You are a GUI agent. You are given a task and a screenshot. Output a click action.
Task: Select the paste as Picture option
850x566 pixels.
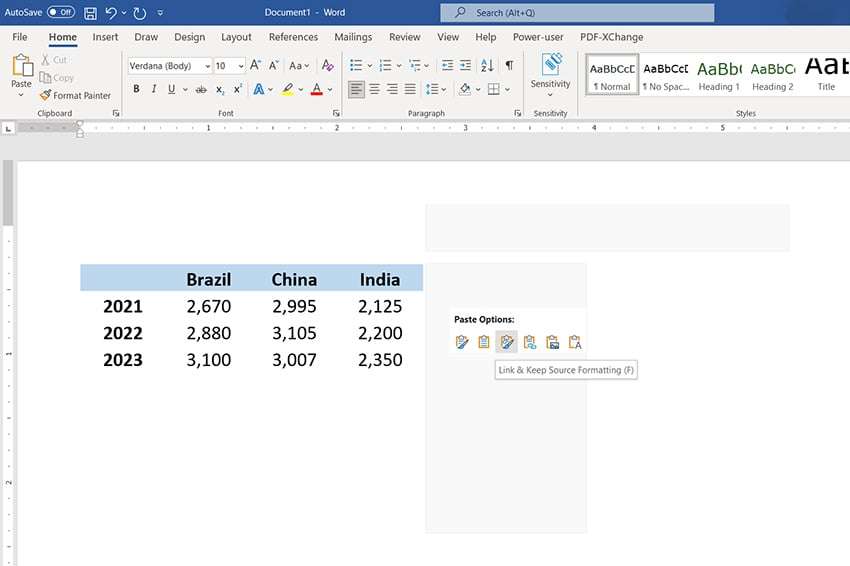click(552, 342)
